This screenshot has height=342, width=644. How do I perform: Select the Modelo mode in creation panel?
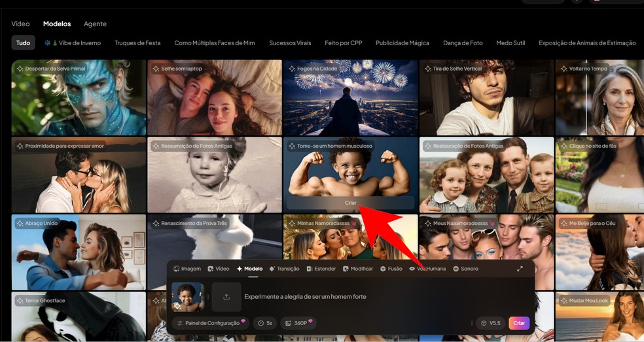pos(250,269)
